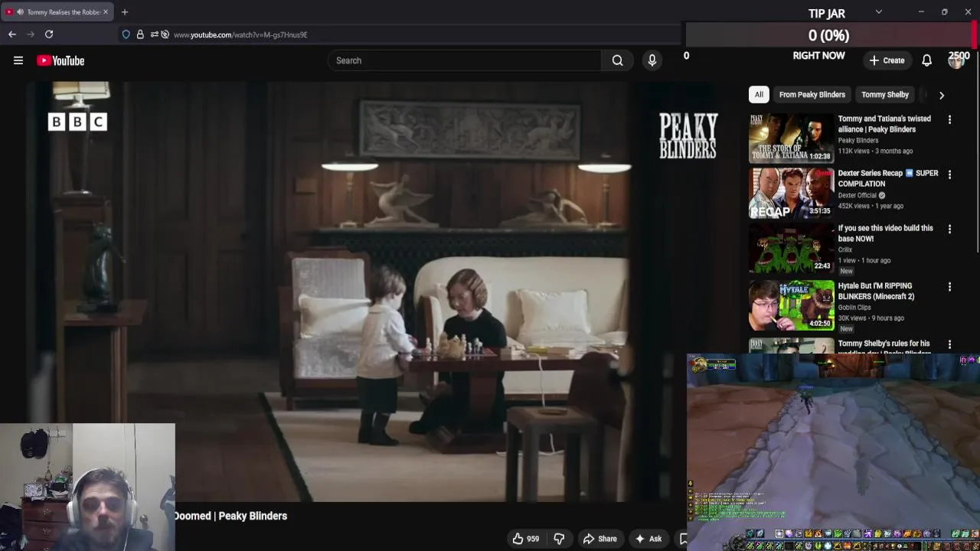980x551 pixels.
Task: Click the browser address bar URL
Action: point(240,34)
